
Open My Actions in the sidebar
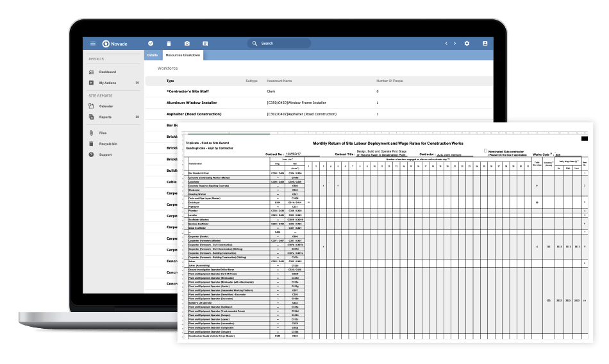coord(107,83)
